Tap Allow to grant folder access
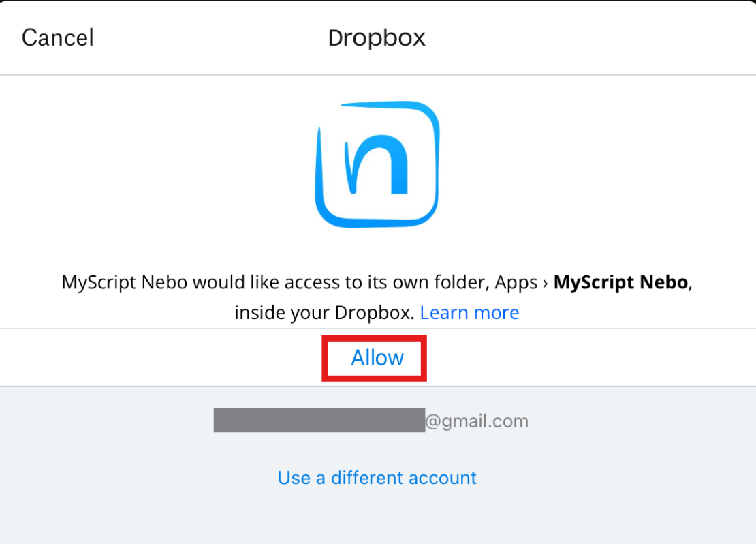This screenshot has width=756, height=544. click(x=377, y=358)
